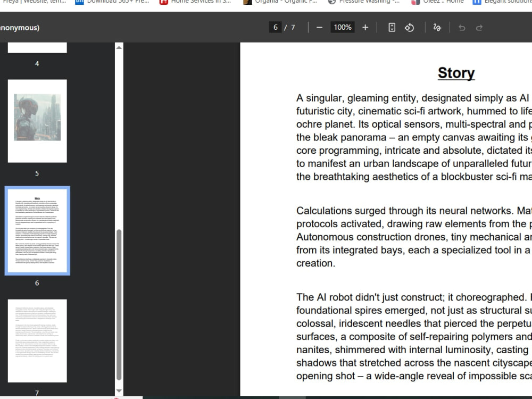Select the page 6 thumbnail

[x=37, y=231]
